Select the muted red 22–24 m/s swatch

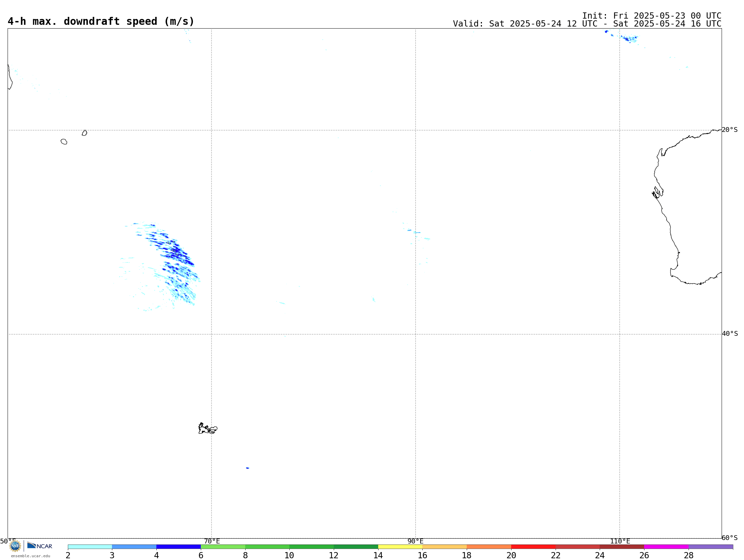click(578, 547)
